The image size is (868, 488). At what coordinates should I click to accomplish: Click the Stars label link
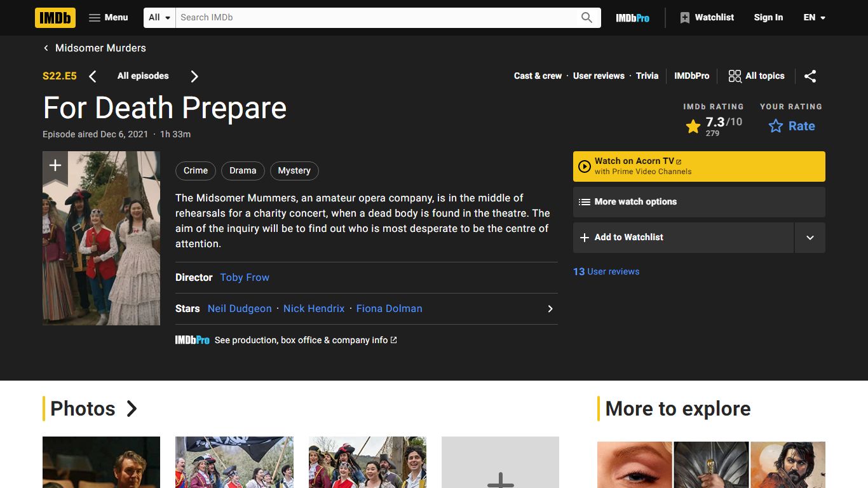coord(187,309)
